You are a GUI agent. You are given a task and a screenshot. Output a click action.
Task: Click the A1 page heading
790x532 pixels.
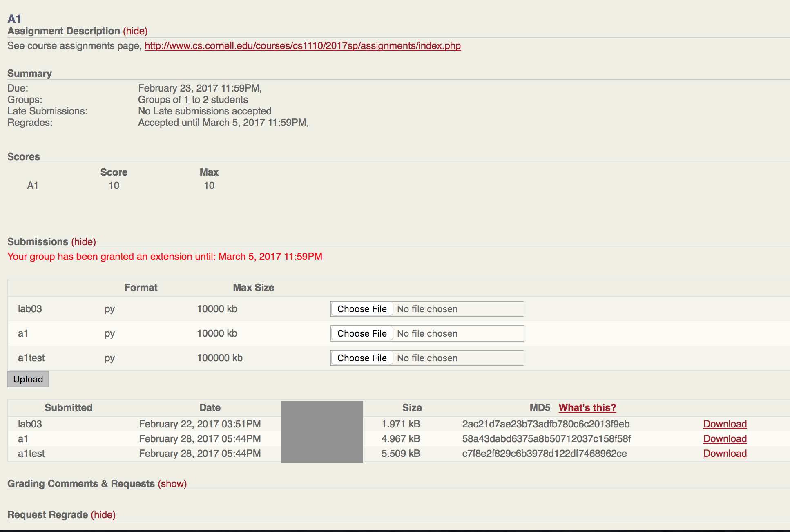pyautogui.click(x=14, y=19)
